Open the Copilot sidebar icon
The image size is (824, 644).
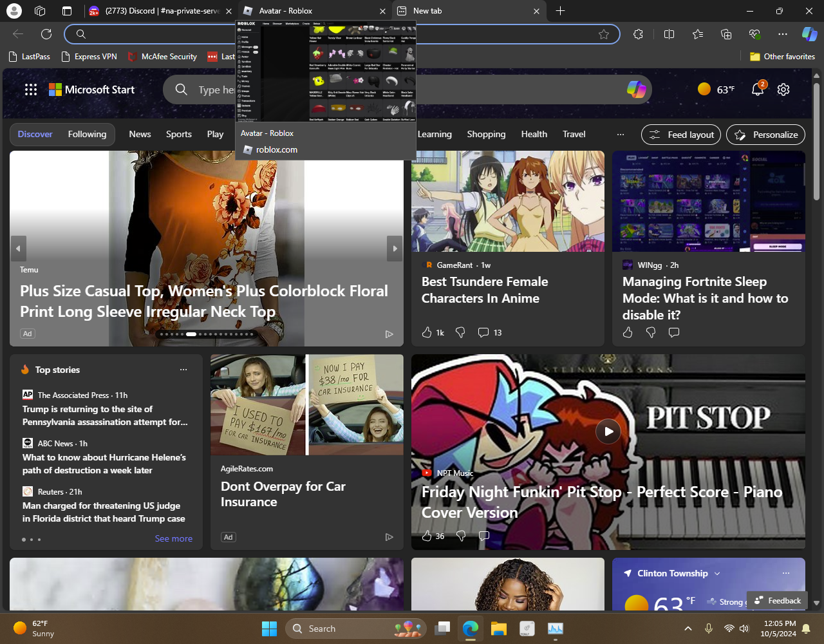coord(809,34)
